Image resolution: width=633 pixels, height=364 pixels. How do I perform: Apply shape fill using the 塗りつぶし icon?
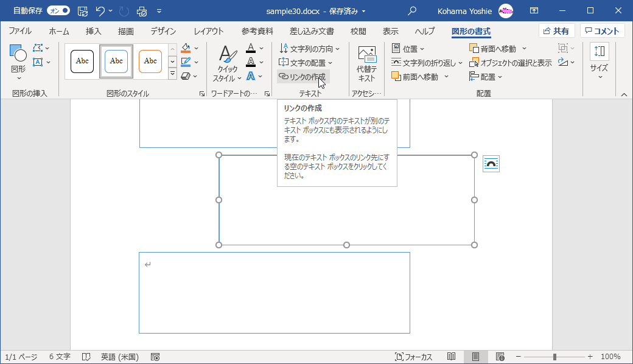click(186, 48)
